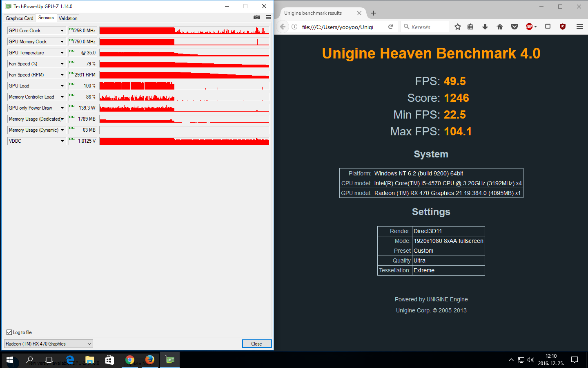Switch to Chrome on taskbar

[x=130, y=360]
